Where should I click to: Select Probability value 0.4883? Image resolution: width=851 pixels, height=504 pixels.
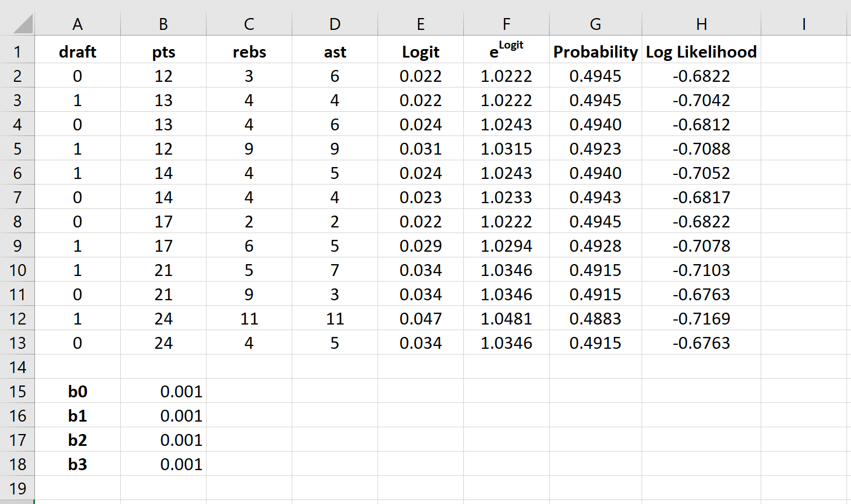pos(595,319)
